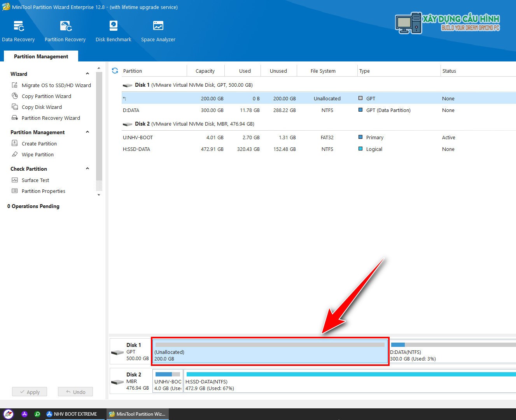
Task: Click the Disk 2 MBR 476.94 GB label panel
Action: 131,381
